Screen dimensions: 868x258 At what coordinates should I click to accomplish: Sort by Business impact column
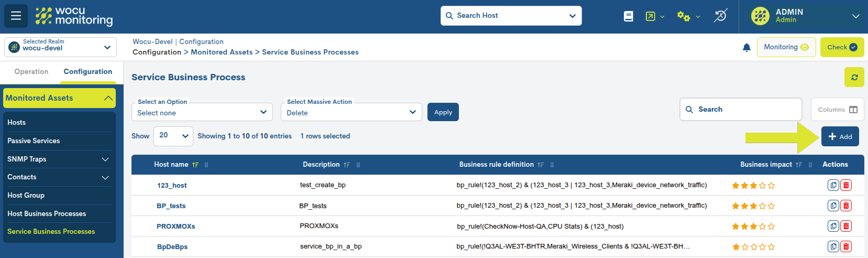pos(799,165)
